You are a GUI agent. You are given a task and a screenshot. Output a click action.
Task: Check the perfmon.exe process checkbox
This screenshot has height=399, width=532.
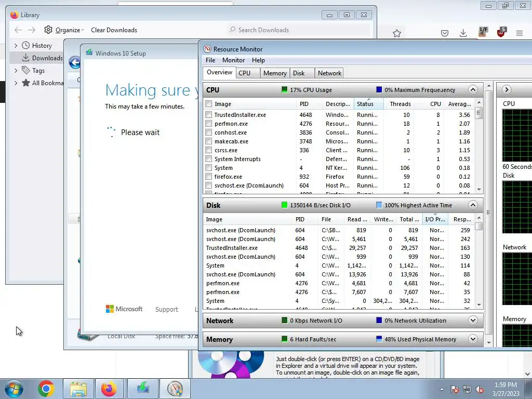tap(209, 124)
